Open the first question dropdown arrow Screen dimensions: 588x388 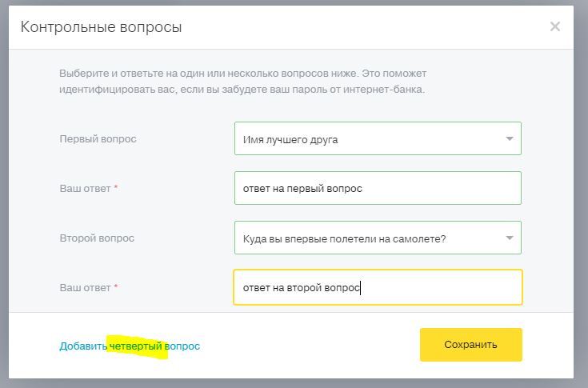click(x=509, y=139)
